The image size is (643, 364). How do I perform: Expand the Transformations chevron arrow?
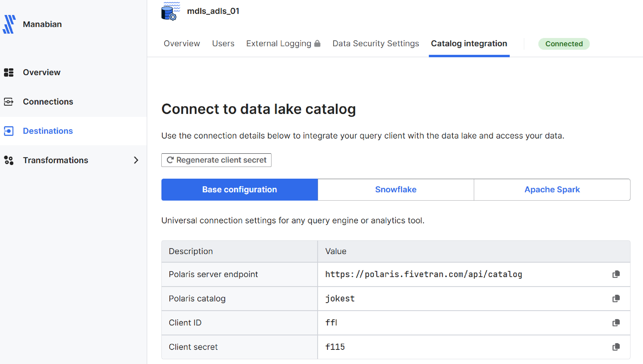pos(136,160)
